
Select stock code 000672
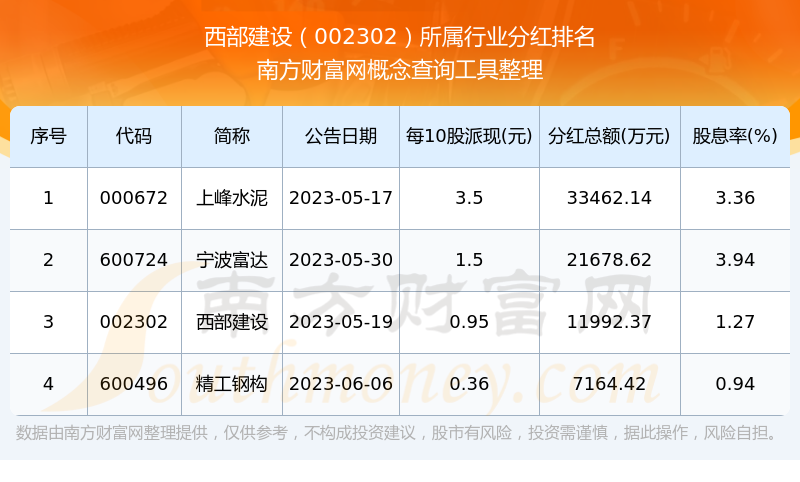click(x=134, y=198)
